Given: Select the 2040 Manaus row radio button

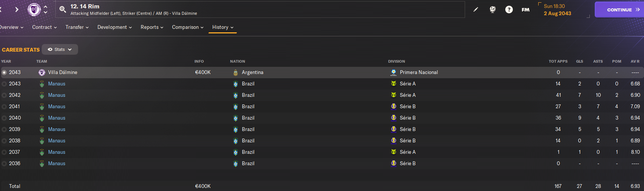Looking at the screenshot, I should pos(5,118).
